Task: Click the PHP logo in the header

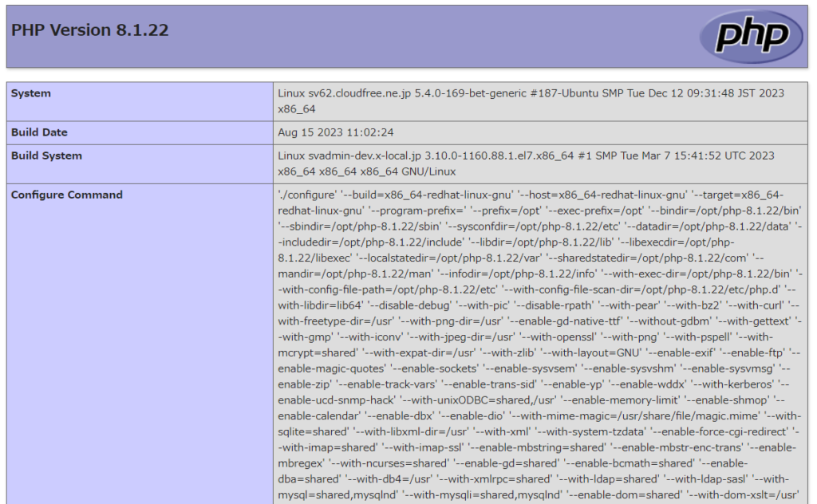Action: coord(751,35)
